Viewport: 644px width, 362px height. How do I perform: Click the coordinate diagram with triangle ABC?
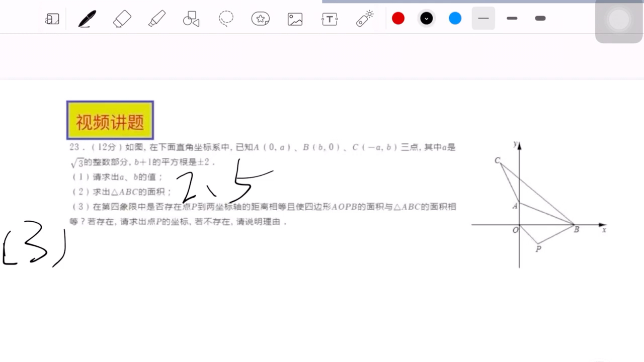click(x=538, y=204)
